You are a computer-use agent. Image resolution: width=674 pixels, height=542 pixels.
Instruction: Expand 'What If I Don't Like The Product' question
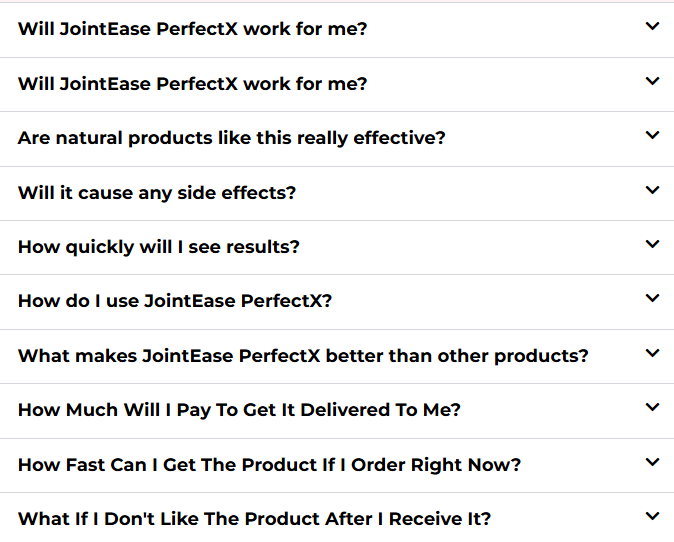tap(254, 519)
